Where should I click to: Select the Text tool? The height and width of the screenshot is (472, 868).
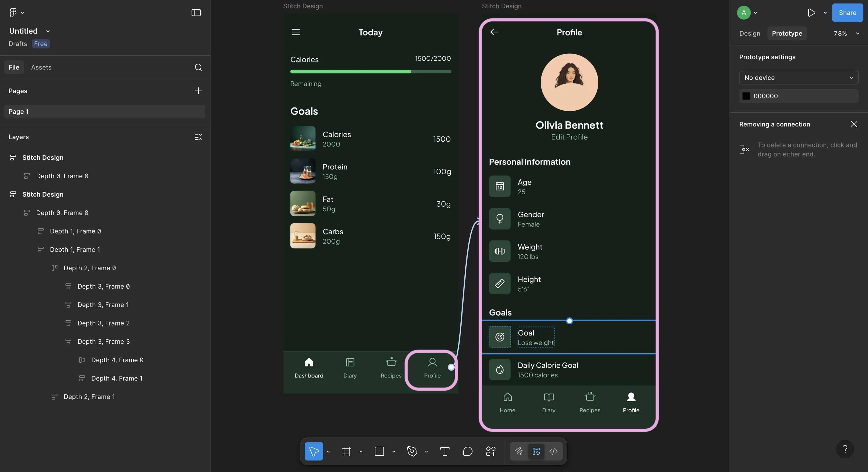pyautogui.click(x=444, y=451)
